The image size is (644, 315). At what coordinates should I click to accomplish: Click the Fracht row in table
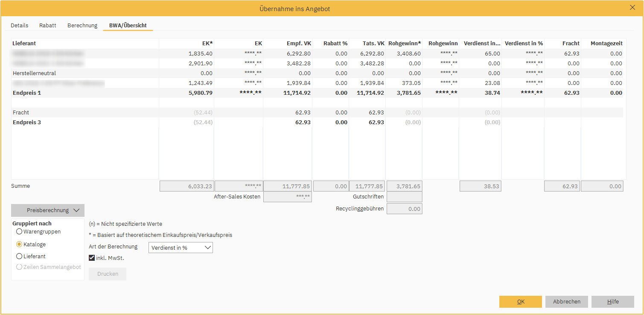[x=21, y=113]
